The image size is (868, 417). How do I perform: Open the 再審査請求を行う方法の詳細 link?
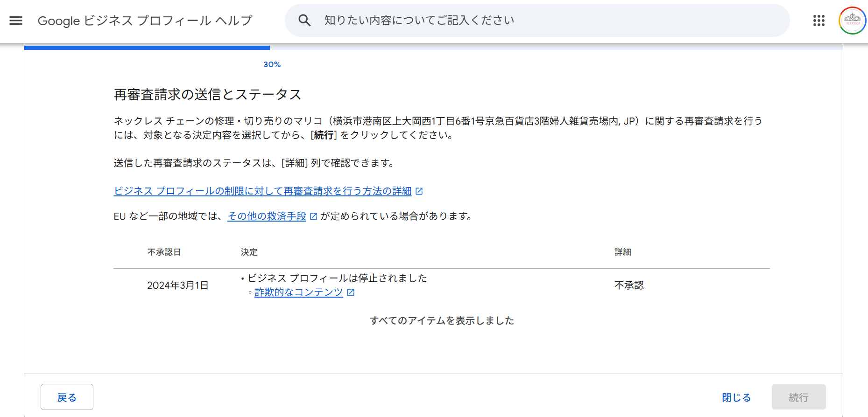point(263,191)
